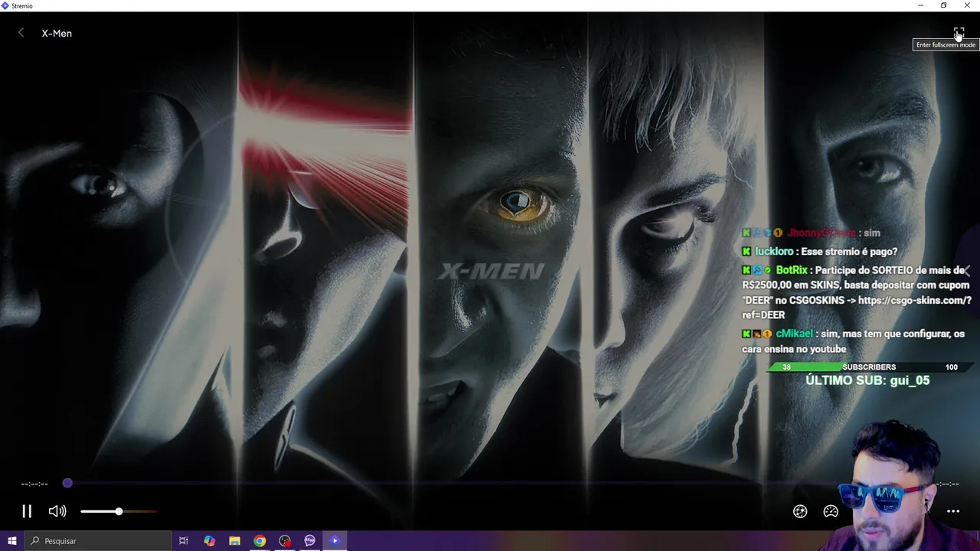The height and width of the screenshot is (551, 980).
Task: Open the Windows Start menu
Action: (x=12, y=540)
